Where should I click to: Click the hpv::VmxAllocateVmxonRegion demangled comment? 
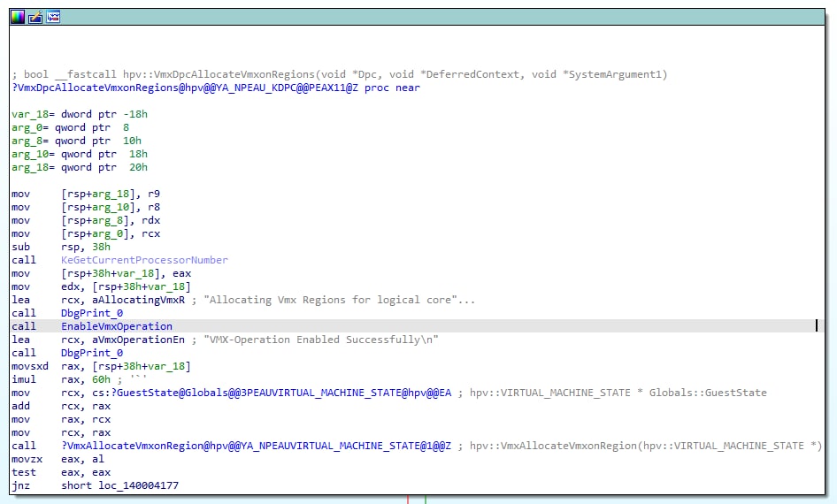(641, 446)
